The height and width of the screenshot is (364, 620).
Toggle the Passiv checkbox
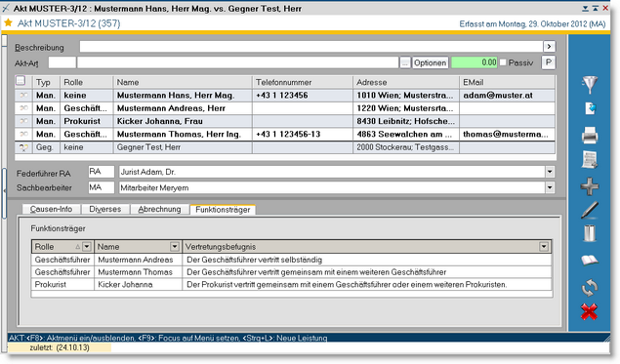pos(503,62)
